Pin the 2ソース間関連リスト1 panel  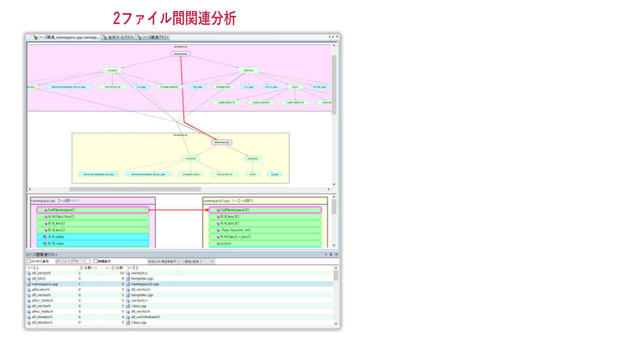coord(331,254)
